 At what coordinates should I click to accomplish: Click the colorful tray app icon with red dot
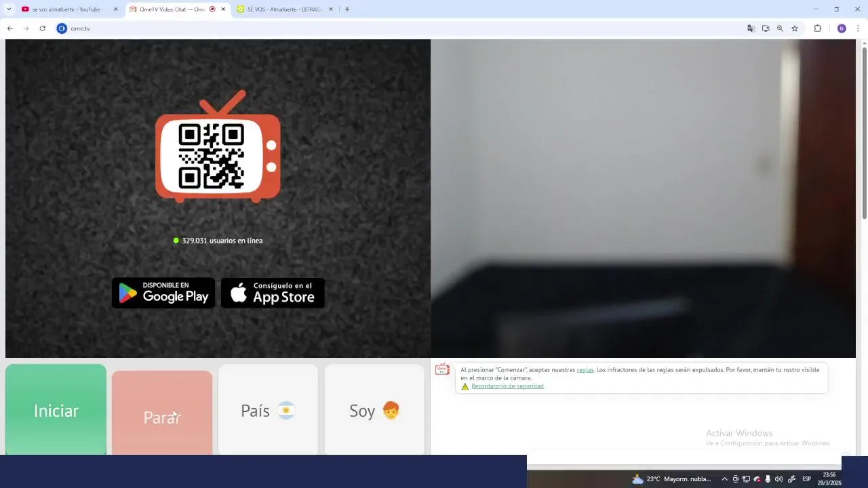pyautogui.click(x=757, y=479)
